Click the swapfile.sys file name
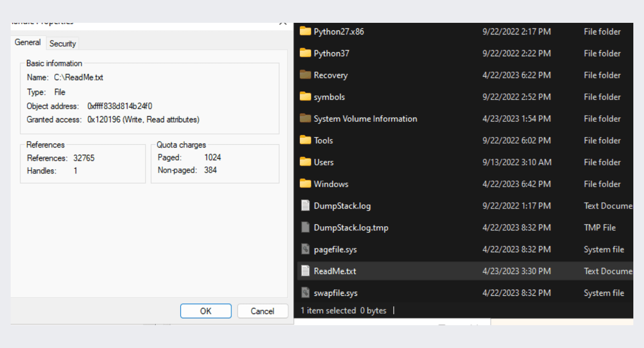This screenshot has width=644, height=348. pos(336,293)
